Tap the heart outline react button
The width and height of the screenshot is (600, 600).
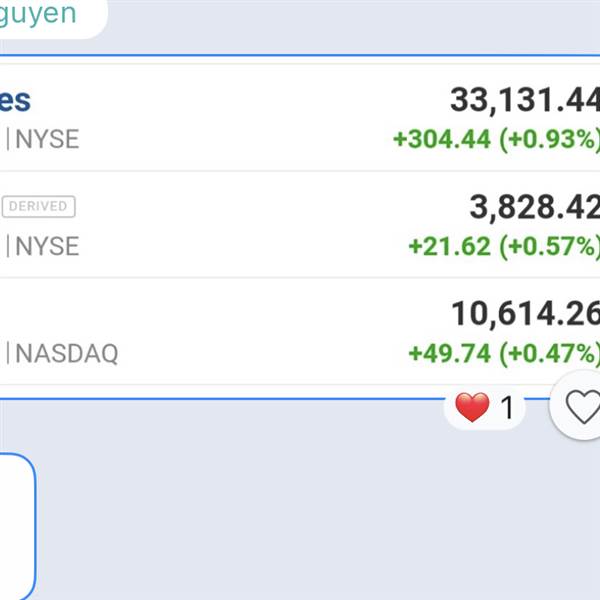tap(581, 407)
